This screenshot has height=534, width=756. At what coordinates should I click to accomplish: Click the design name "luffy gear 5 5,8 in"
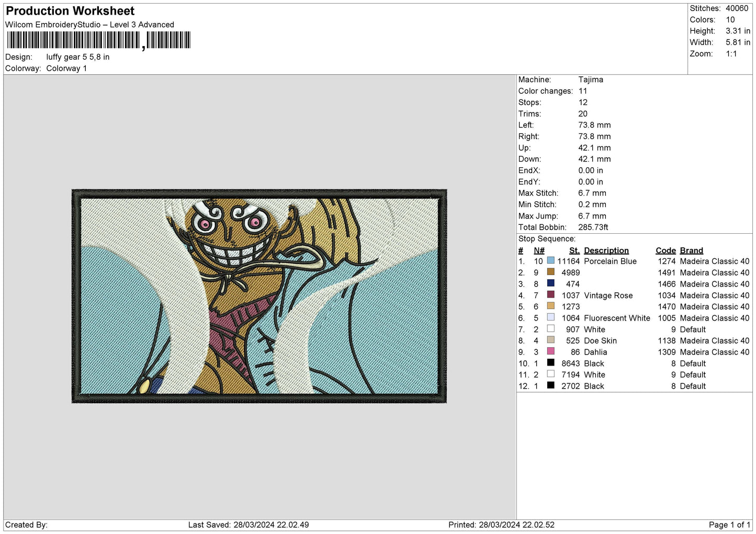click(78, 57)
